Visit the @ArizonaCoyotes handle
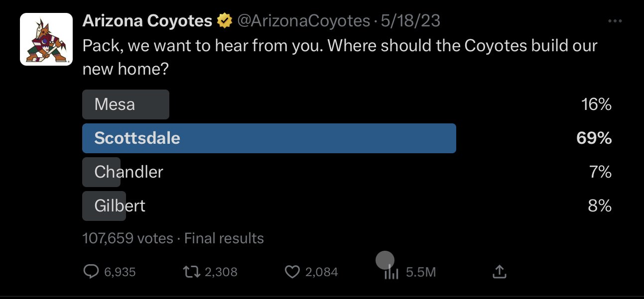Screen dimensions: 644x299 click(x=303, y=21)
